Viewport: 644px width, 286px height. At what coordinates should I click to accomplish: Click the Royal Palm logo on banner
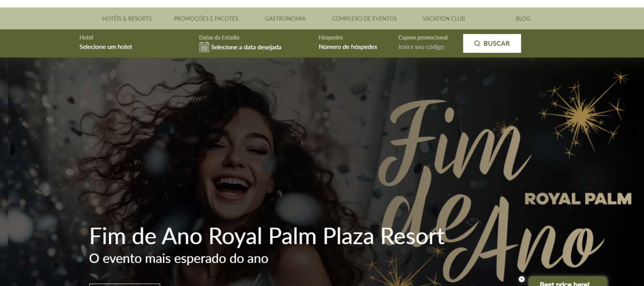pyautogui.click(x=578, y=199)
